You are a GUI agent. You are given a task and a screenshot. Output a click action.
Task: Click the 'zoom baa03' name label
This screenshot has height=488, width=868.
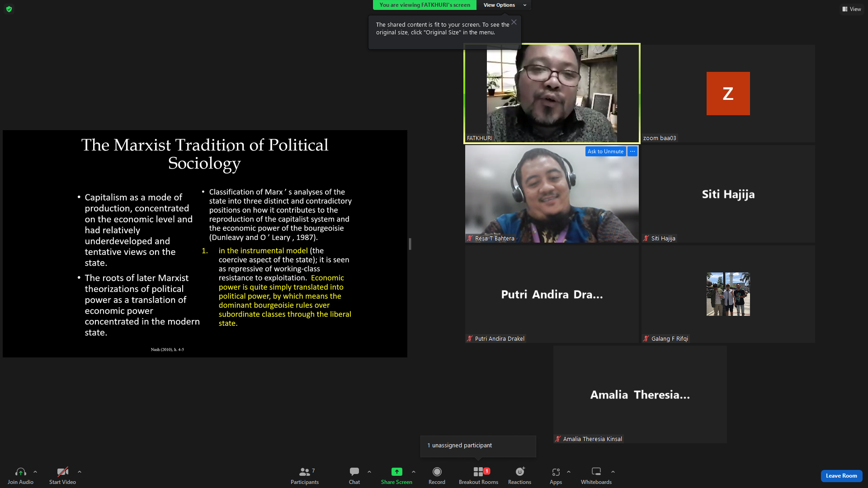[x=660, y=138]
